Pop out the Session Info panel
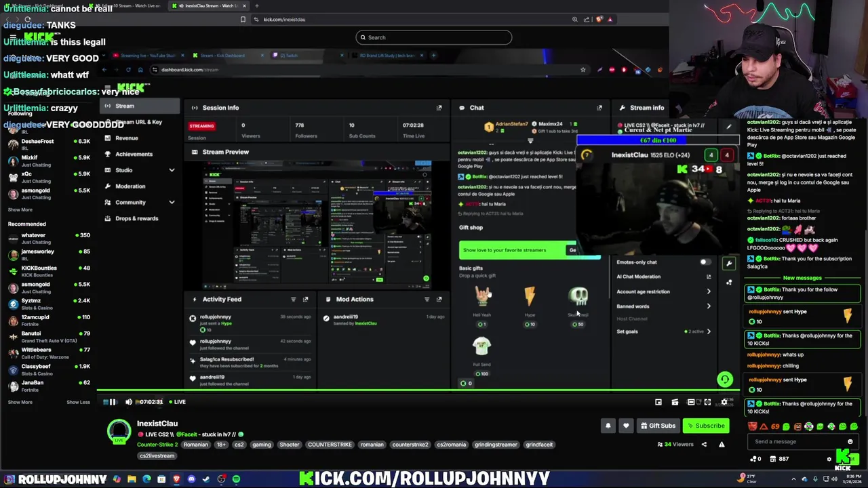This screenshot has height=488, width=868. tap(439, 108)
